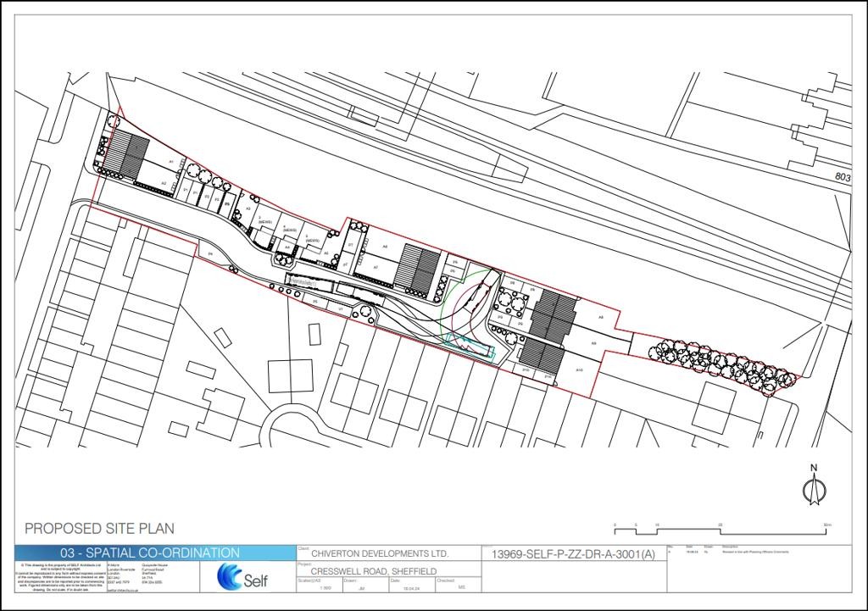Image resolution: width=868 pixels, height=611 pixels.
Task: Click the plot A10 garden label
Action: coord(581,369)
